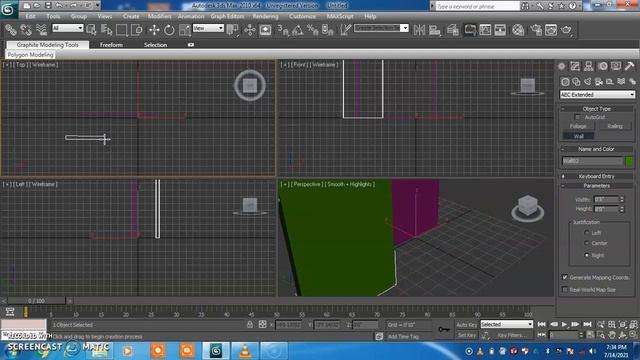The image size is (640, 360).
Task: Select the Lights category icon
Action: 587,82
